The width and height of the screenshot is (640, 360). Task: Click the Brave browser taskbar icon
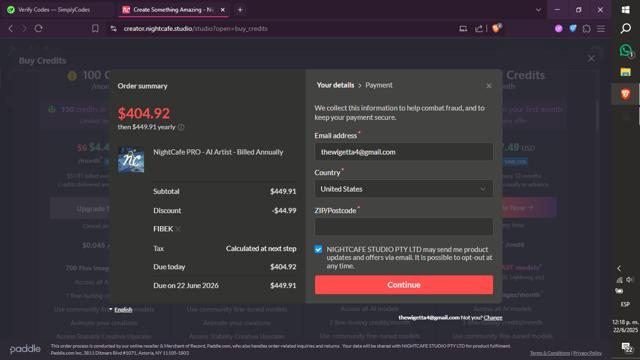click(625, 94)
